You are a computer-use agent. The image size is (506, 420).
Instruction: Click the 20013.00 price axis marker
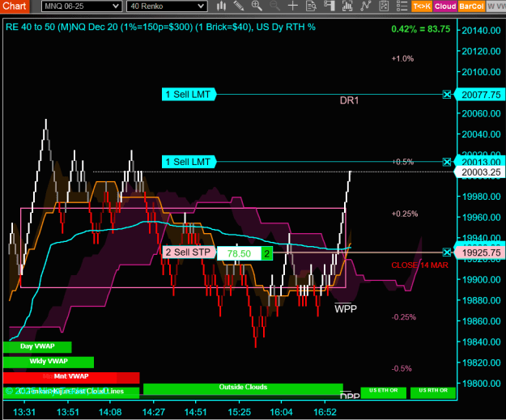480,162
